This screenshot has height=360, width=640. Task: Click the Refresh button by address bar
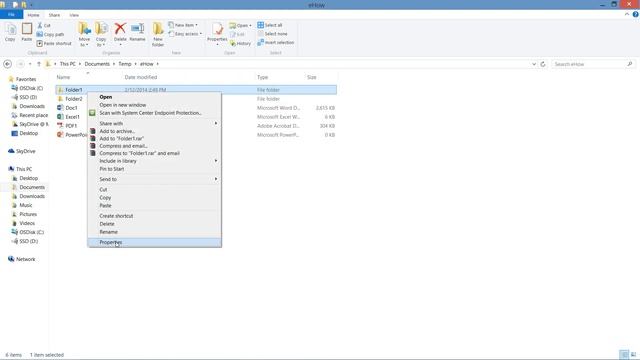(543, 64)
